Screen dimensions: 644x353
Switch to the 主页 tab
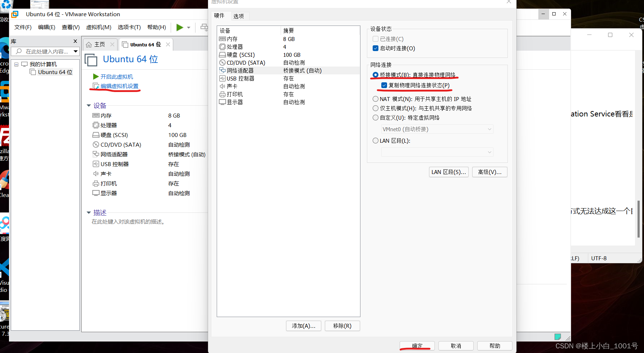pos(100,45)
